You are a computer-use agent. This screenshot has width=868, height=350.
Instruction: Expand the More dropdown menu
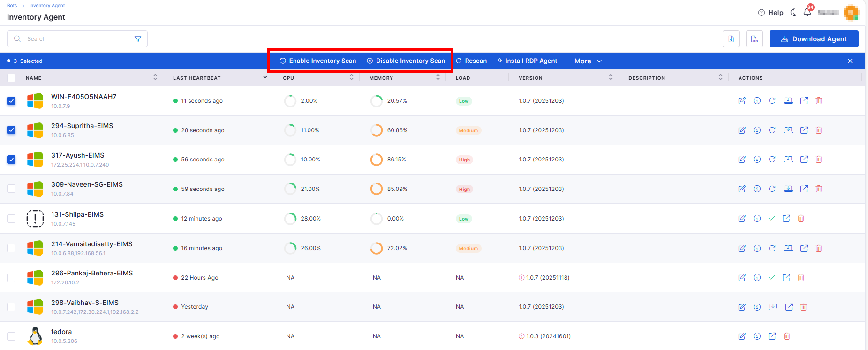click(x=588, y=61)
